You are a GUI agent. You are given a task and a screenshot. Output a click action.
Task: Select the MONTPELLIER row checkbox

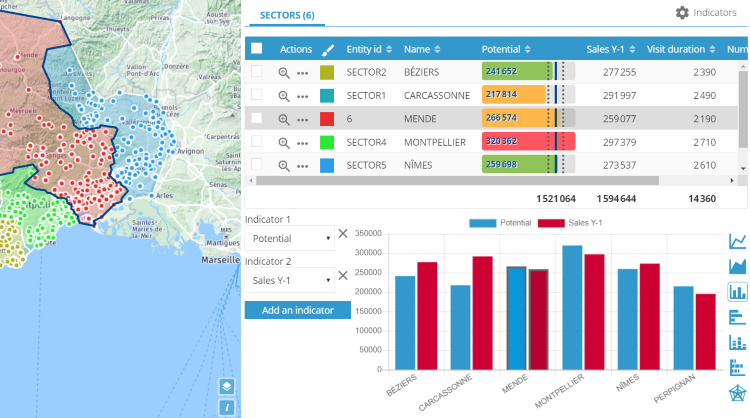[x=257, y=142]
